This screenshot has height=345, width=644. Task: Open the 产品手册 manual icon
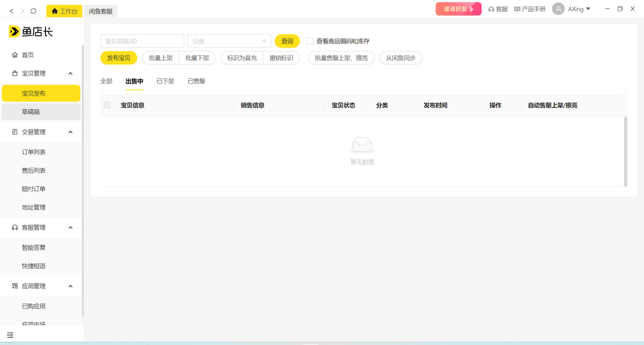515,8
